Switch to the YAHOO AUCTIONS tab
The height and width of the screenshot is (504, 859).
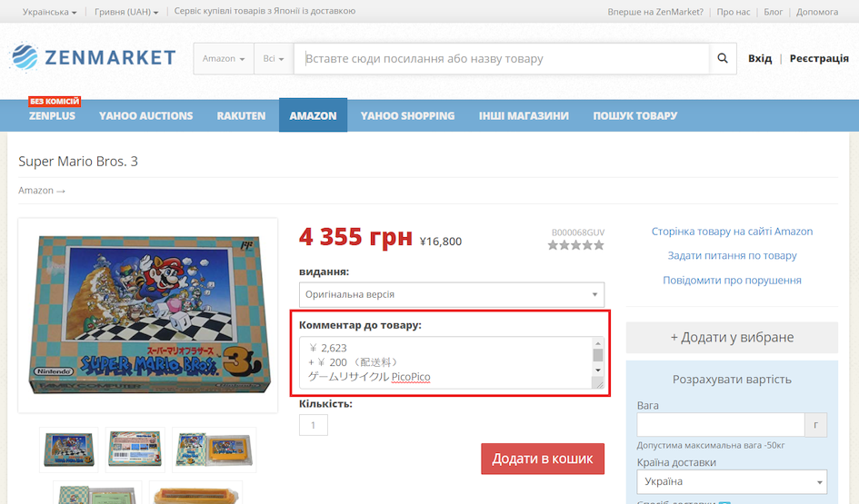click(x=145, y=116)
